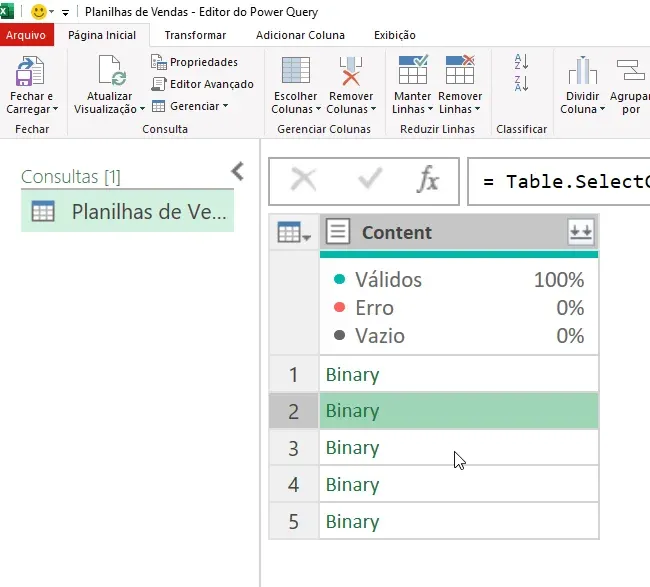Switch to the Transformar tab
Image resolution: width=650 pixels, height=587 pixels.
[195, 35]
